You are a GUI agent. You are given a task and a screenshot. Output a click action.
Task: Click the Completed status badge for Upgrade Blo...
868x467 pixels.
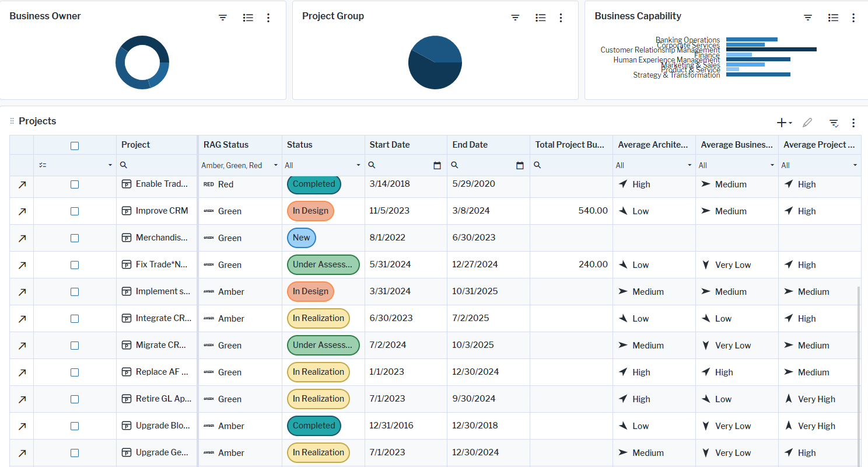(314, 426)
